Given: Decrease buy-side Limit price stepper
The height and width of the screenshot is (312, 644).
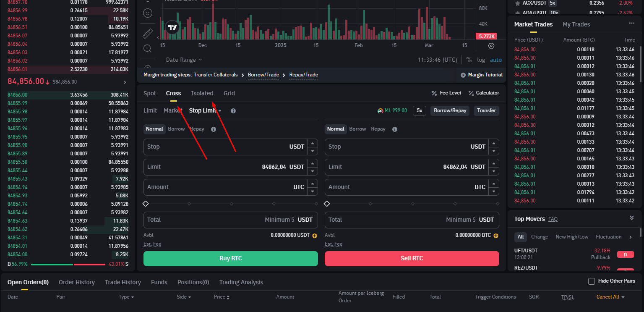Looking at the screenshot, I should (x=313, y=171).
